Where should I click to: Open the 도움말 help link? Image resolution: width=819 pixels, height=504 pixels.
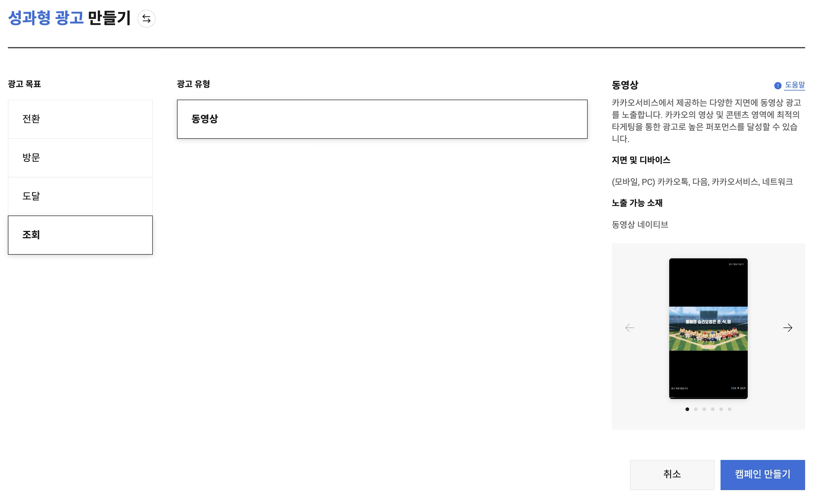794,85
